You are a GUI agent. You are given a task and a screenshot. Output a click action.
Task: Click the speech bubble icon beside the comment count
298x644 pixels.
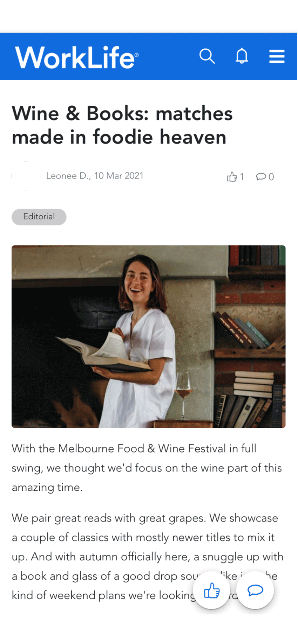pyautogui.click(x=261, y=176)
